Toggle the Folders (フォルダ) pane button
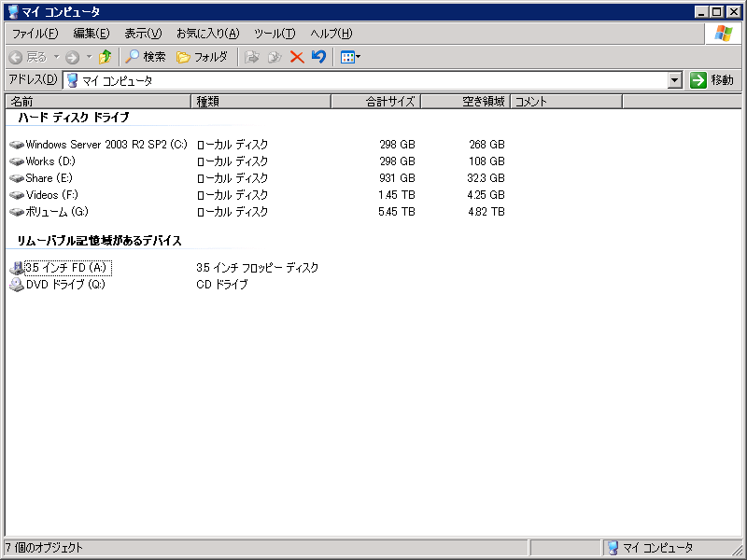The height and width of the screenshot is (560, 747). point(202,57)
